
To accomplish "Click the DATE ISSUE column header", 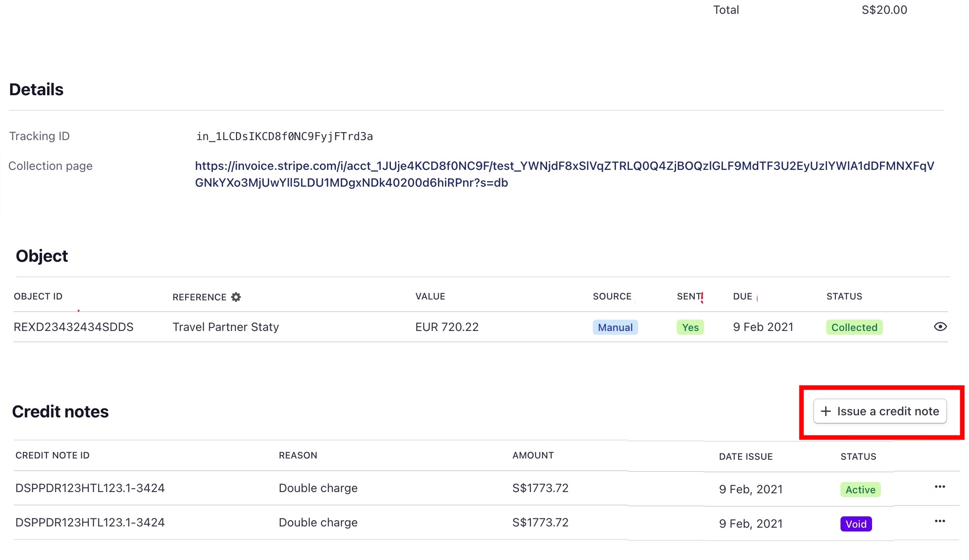I will (745, 457).
